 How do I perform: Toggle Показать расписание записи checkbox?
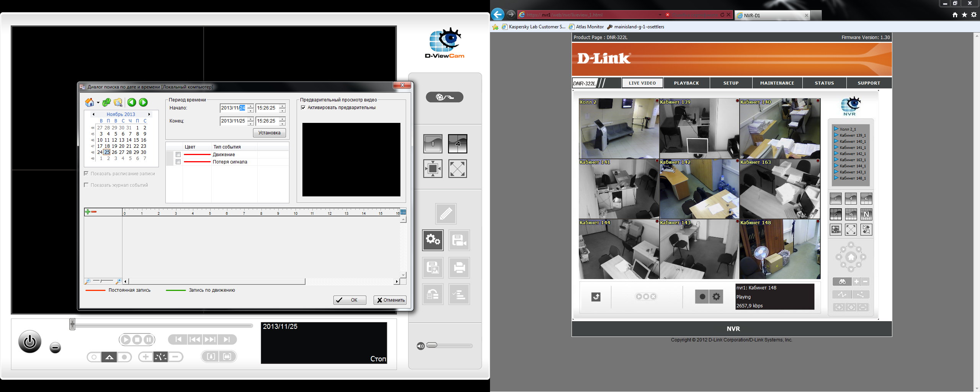click(86, 173)
